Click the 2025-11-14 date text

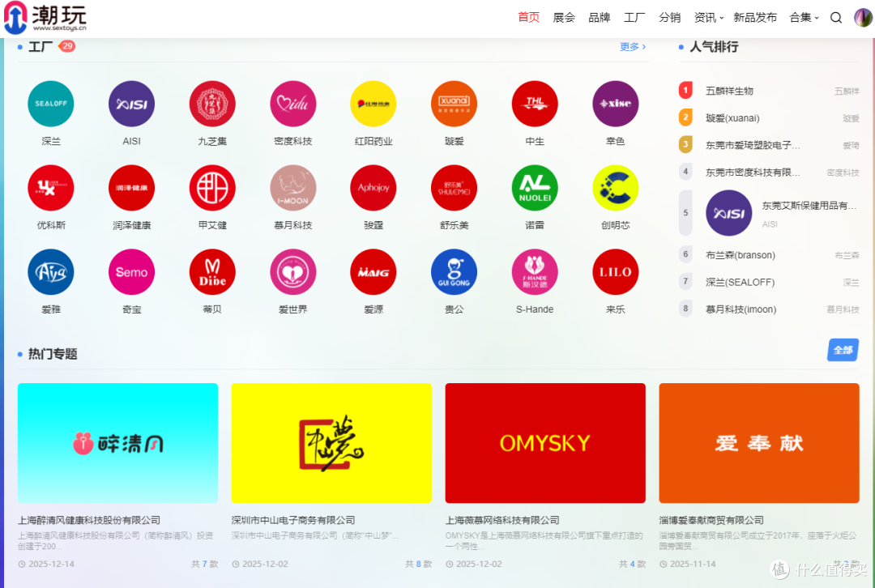click(x=693, y=564)
